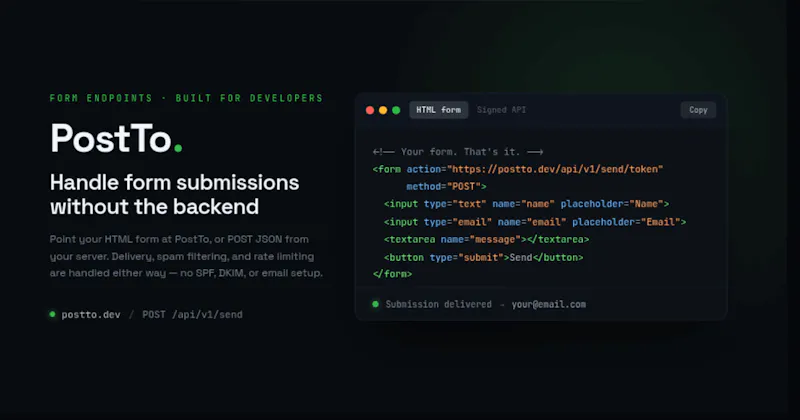
Task: Click the 'Point your HTML form' description paragraph
Action: point(186,256)
